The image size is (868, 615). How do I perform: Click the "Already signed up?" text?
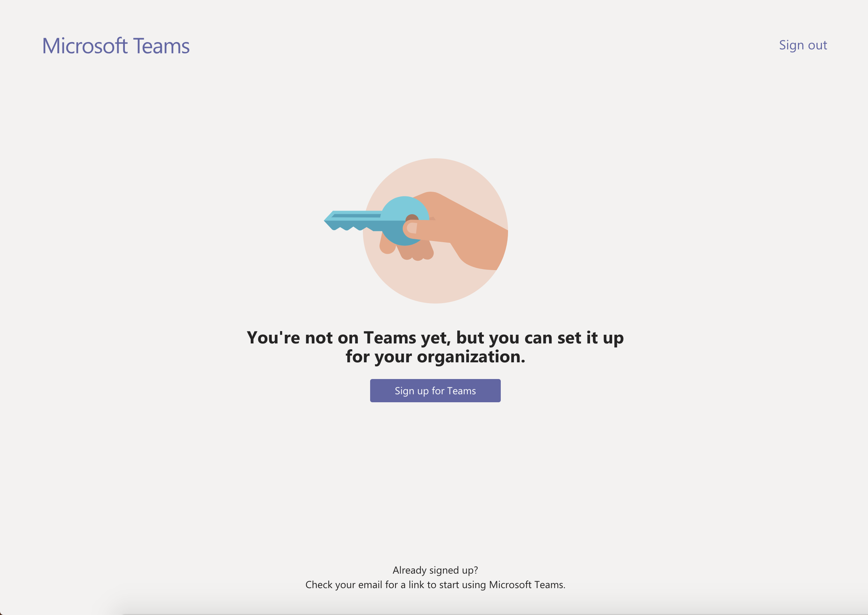[435, 570]
